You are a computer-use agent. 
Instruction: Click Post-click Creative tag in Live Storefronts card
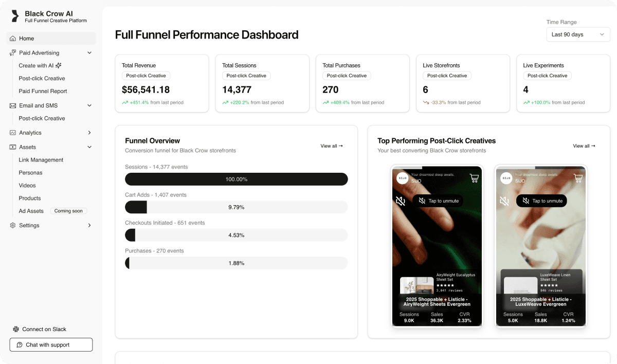(447, 76)
